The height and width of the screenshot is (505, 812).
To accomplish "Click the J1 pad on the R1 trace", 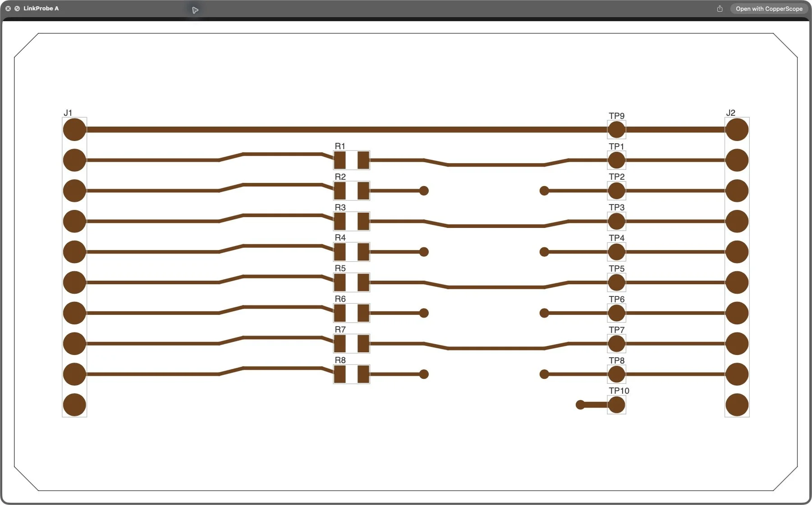I will (74, 160).
